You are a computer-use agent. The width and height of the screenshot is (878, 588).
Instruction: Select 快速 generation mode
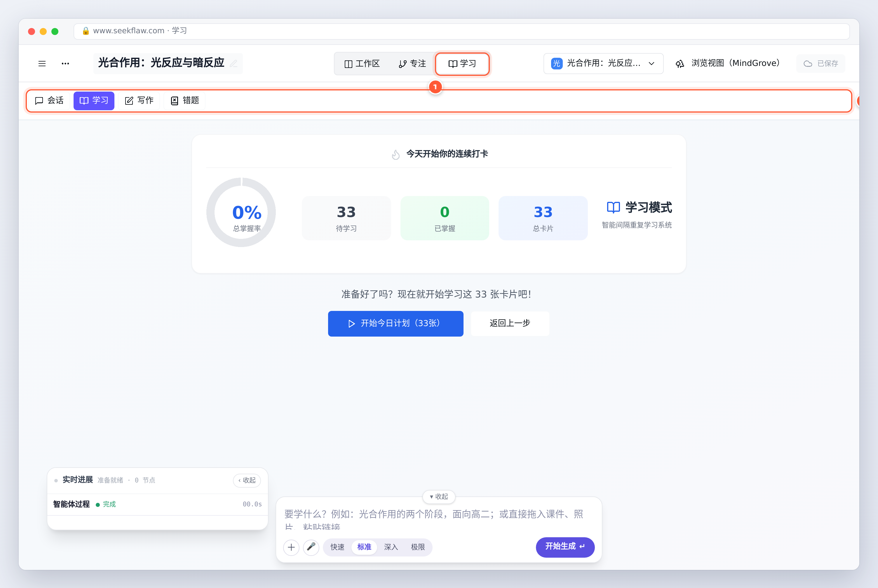[337, 547]
